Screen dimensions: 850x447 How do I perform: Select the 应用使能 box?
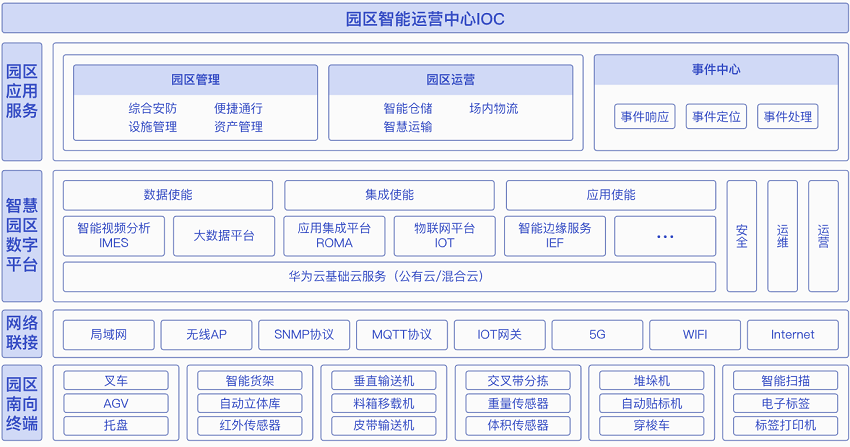[611, 195]
